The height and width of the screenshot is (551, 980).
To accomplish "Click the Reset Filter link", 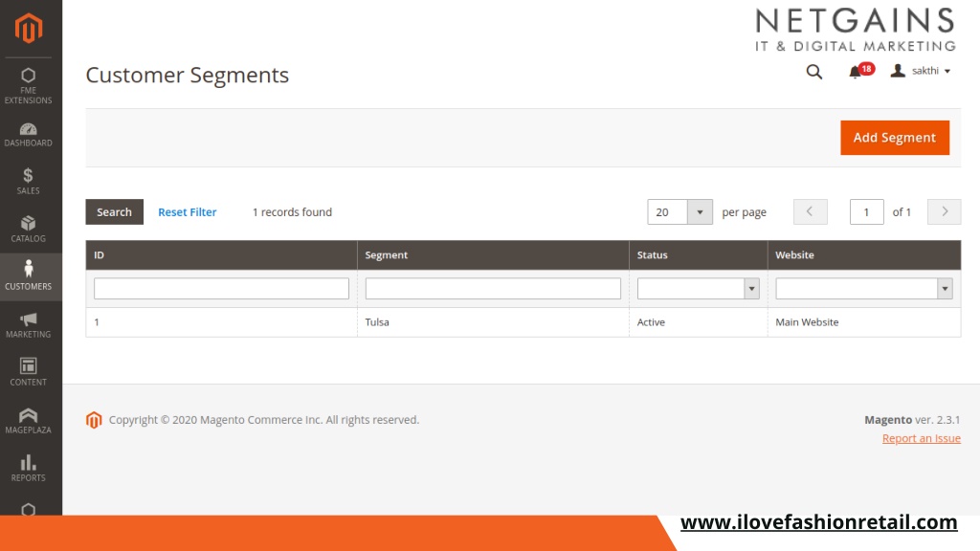I will (188, 211).
